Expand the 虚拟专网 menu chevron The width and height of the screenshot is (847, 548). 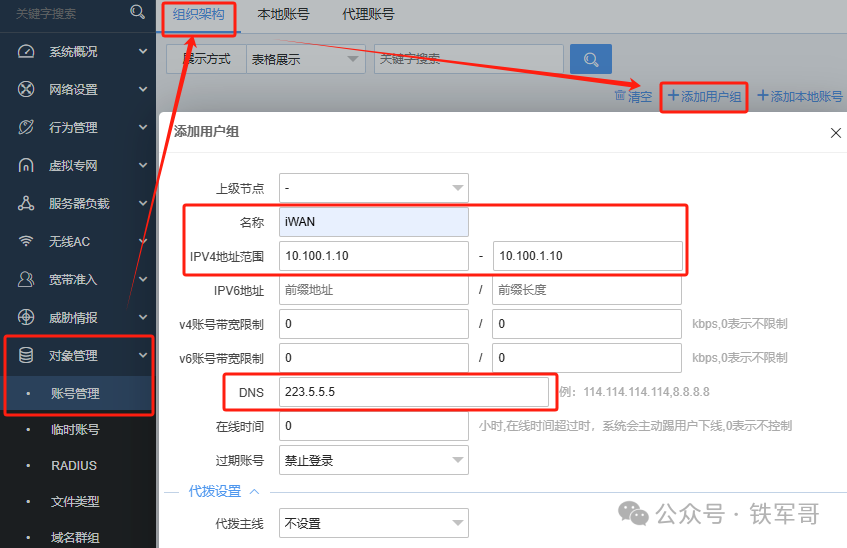[x=143, y=165]
